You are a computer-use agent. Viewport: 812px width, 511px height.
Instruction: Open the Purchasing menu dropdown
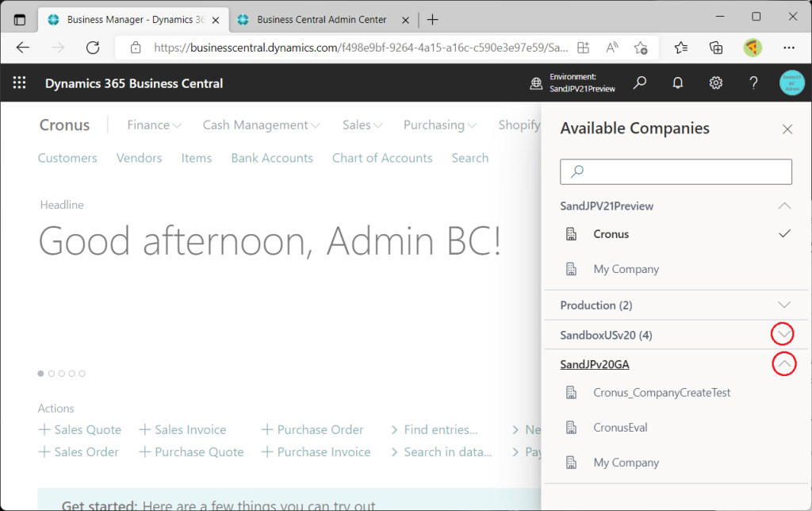point(439,125)
